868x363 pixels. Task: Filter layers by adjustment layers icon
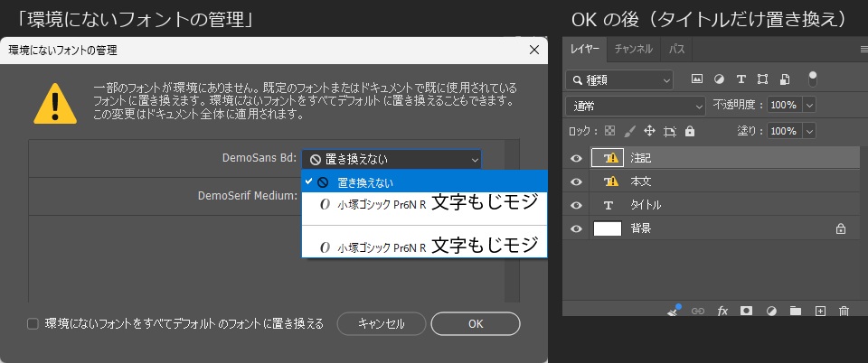pyautogui.click(x=719, y=79)
